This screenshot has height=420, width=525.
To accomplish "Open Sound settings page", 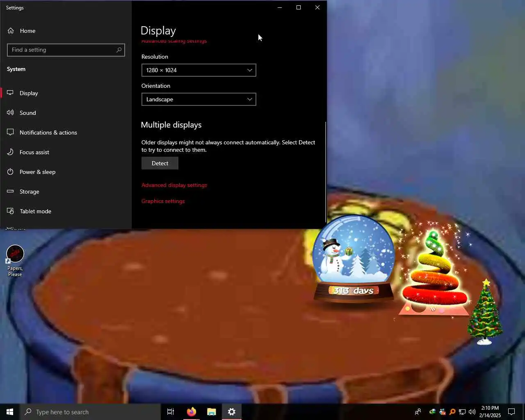I will [28, 113].
